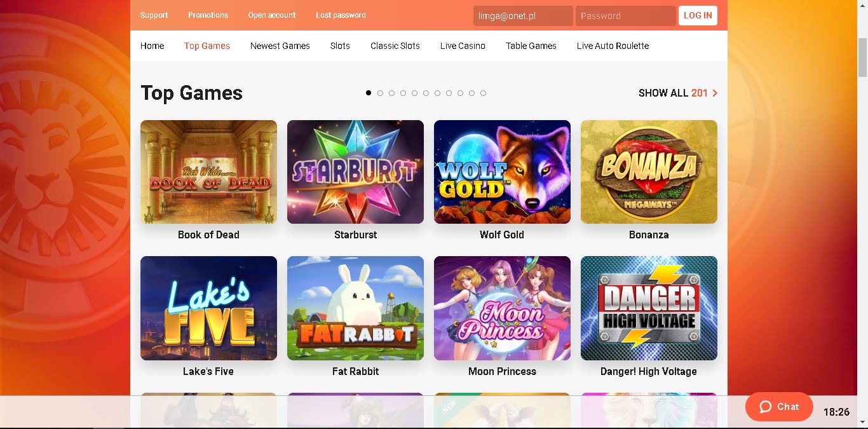
Task: Open the Book of Dead game thumbnail
Action: (208, 172)
